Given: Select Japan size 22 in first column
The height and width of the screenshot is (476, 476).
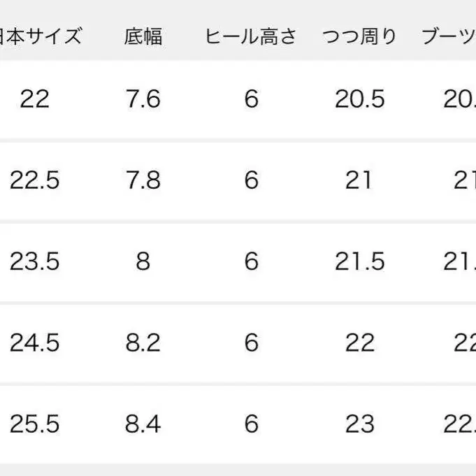Looking at the screenshot, I should pos(35,99).
